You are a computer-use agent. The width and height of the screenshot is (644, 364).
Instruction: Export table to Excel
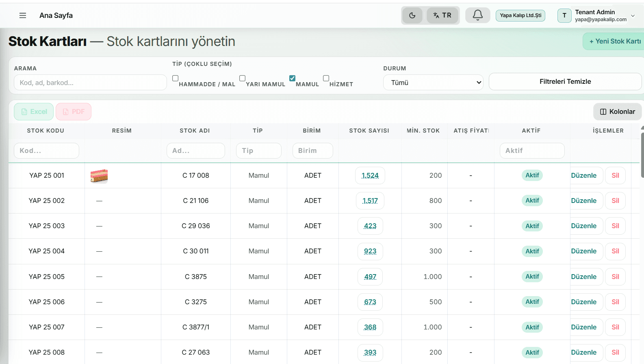pos(34,111)
